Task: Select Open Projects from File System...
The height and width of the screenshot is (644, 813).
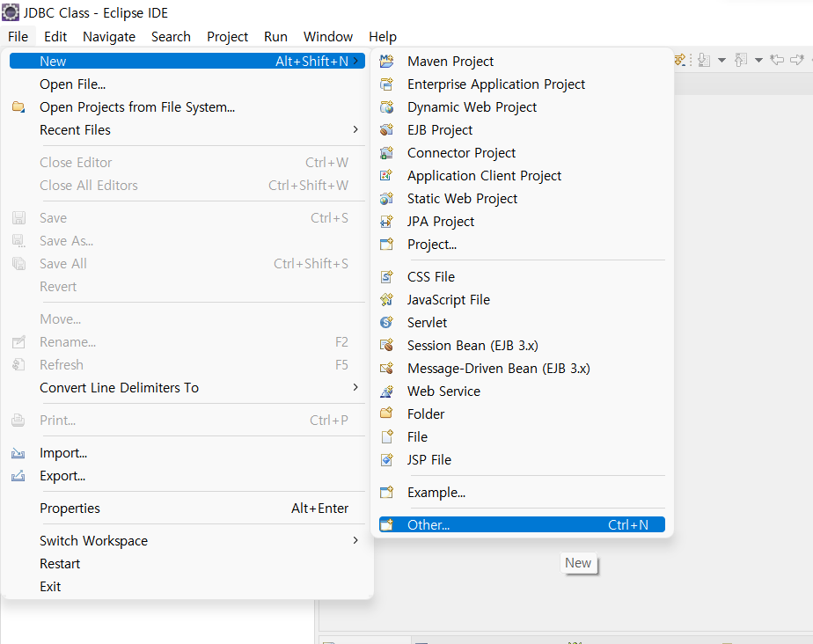Action: [x=187, y=106]
